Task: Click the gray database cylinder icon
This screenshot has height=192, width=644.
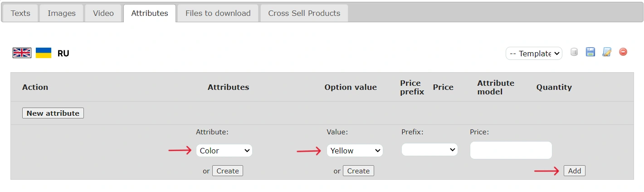Action: click(574, 52)
